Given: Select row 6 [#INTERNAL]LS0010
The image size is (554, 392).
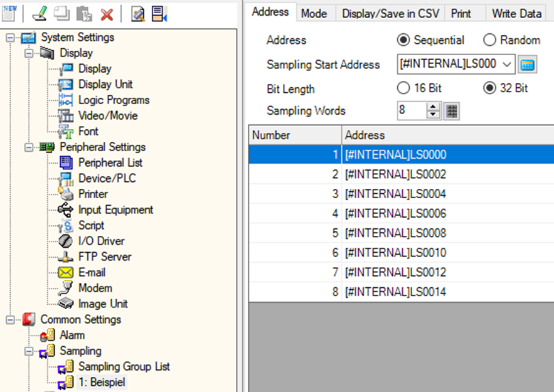Looking at the screenshot, I should click(x=402, y=253).
